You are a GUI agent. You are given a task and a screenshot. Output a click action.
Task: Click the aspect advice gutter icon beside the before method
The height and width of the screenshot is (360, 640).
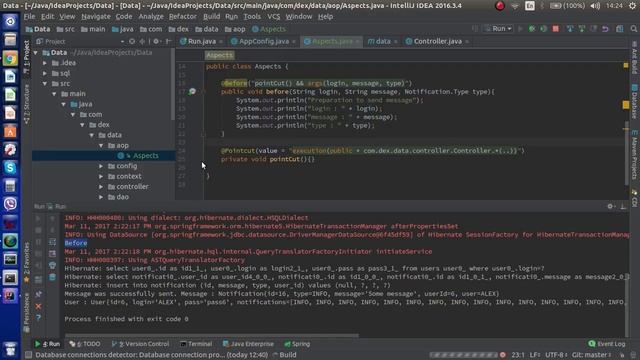192,92
